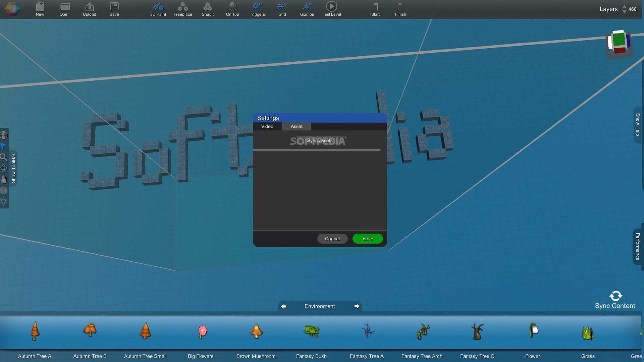Click the Environment category label
Screen dimensions: 644x362
(x=320, y=306)
